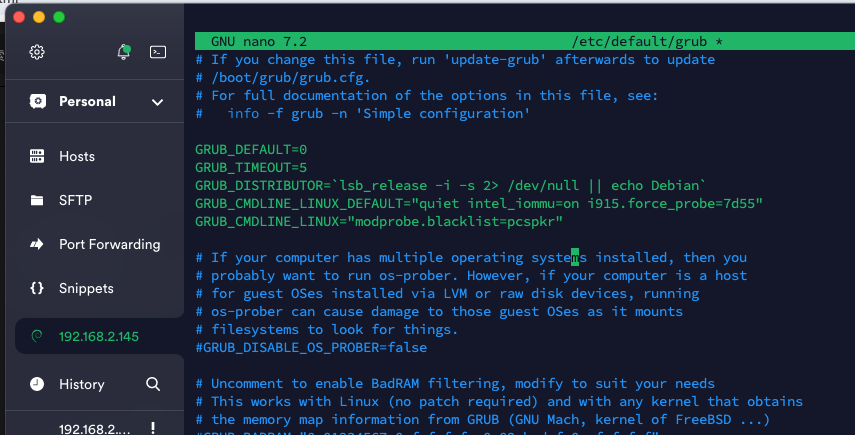Open notifications bell icon
The width and height of the screenshot is (855, 435).
tap(124, 52)
